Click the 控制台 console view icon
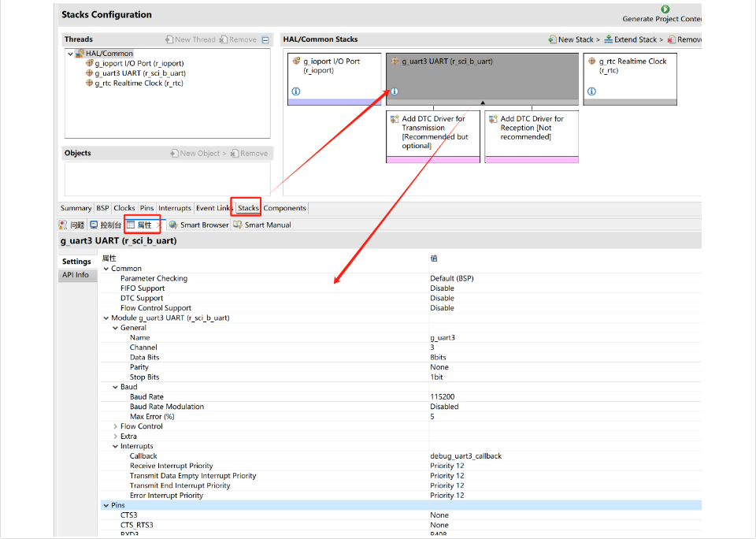Viewport: 756px width, 539px height. coord(94,225)
